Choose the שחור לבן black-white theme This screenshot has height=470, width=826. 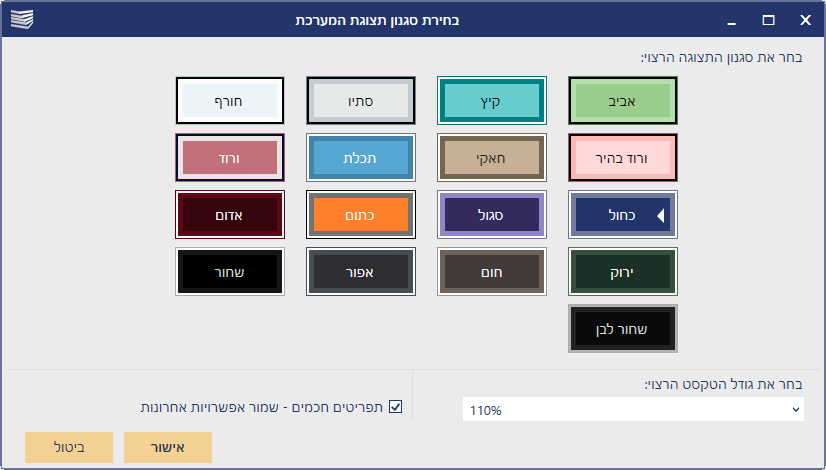coord(623,328)
